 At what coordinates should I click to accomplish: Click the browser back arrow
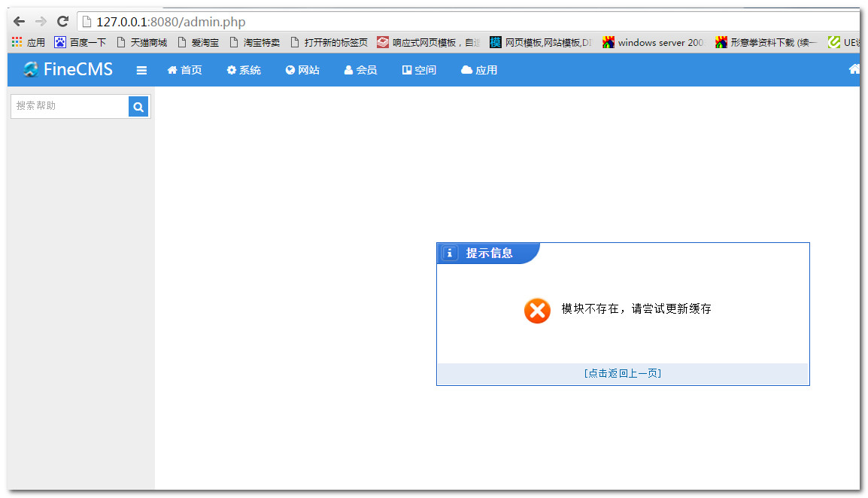coord(20,22)
